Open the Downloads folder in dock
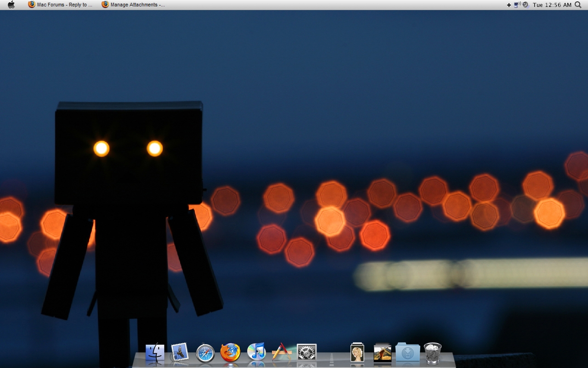 [407, 352]
